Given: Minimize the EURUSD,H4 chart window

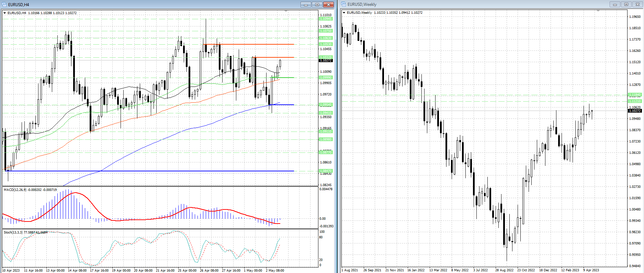Looking at the screenshot, I should pos(305,4).
